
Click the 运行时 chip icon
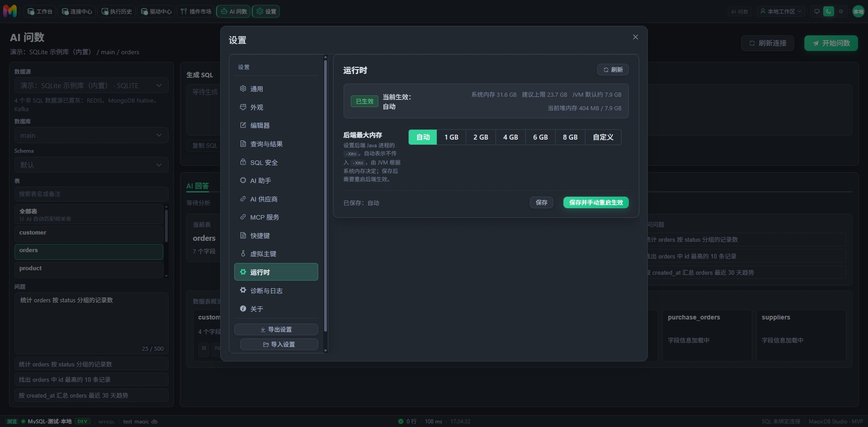[243, 272]
